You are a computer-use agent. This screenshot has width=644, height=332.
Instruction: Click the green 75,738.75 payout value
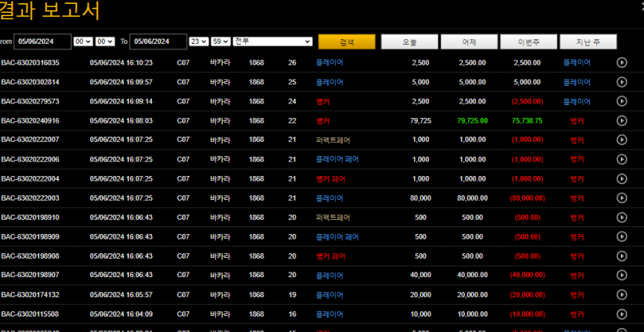click(x=527, y=121)
